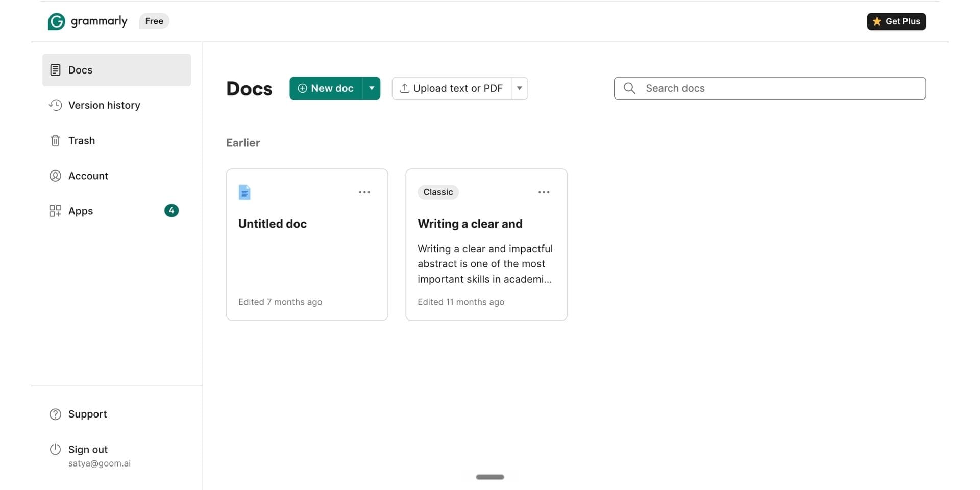
Task: Open the 'Writing a clear and' document title
Action: click(470, 224)
